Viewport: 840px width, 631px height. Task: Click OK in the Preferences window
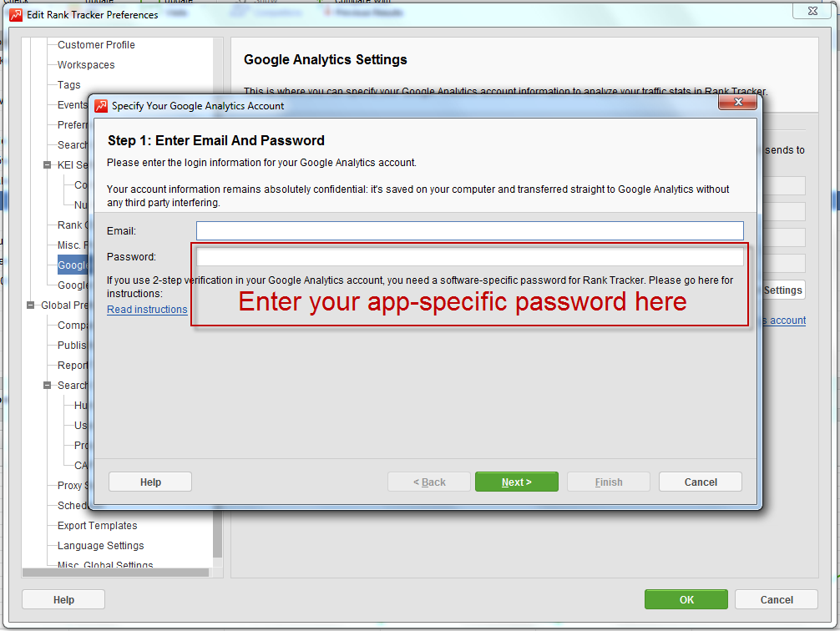[686, 600]
